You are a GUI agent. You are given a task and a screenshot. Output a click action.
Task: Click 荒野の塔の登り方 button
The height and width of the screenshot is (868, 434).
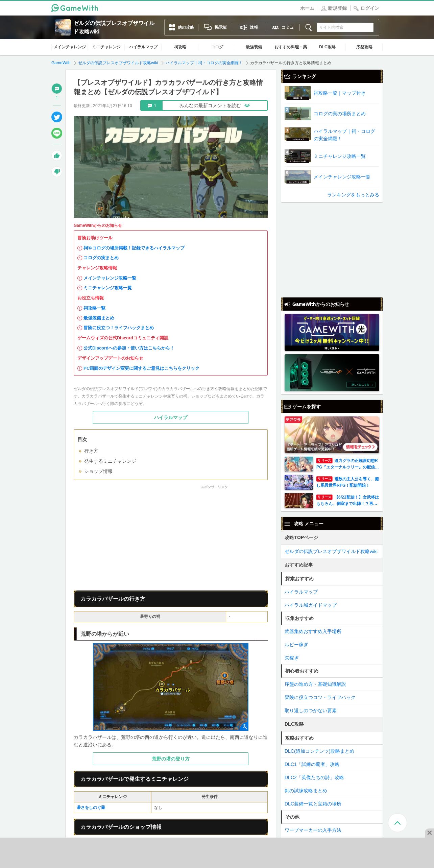coord(171,759)
